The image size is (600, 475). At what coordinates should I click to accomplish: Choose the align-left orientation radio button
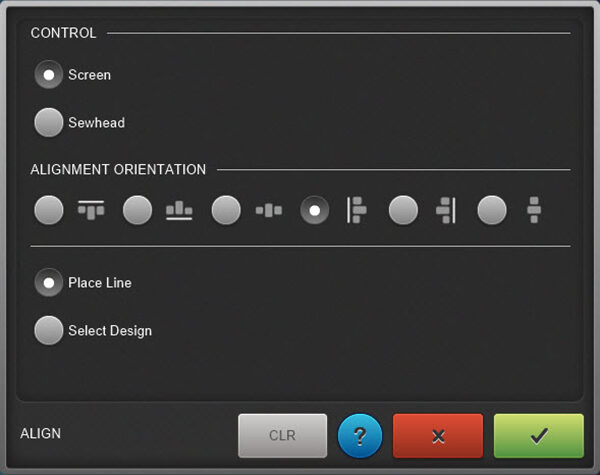(x=315, y=210)
